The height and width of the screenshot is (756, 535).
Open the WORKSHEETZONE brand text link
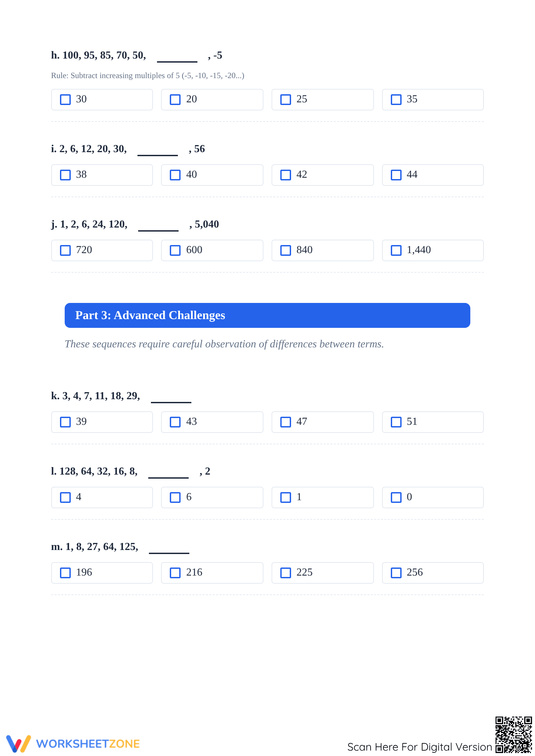point(88,744)
